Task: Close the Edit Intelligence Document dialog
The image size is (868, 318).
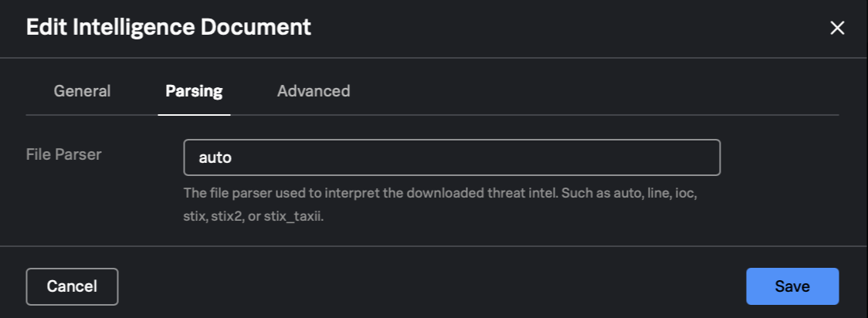Action: [x=837, y=29]
